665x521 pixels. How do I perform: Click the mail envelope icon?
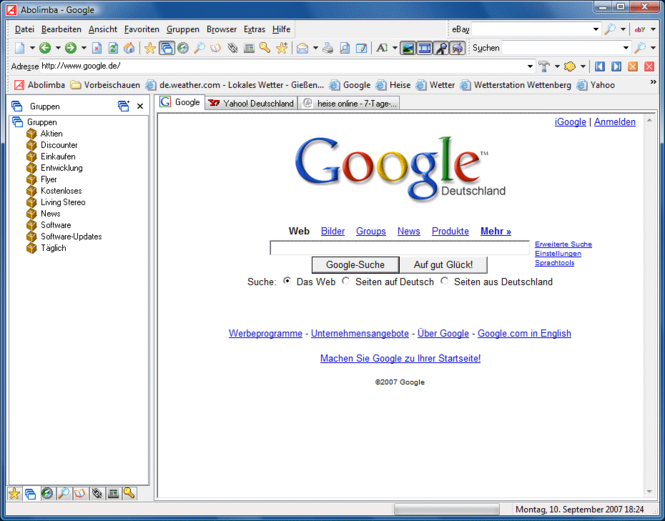point(302,48)
